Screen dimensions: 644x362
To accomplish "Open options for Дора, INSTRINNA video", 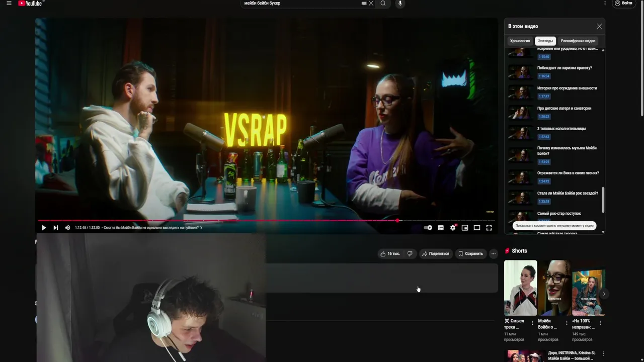I will [603, 354].
